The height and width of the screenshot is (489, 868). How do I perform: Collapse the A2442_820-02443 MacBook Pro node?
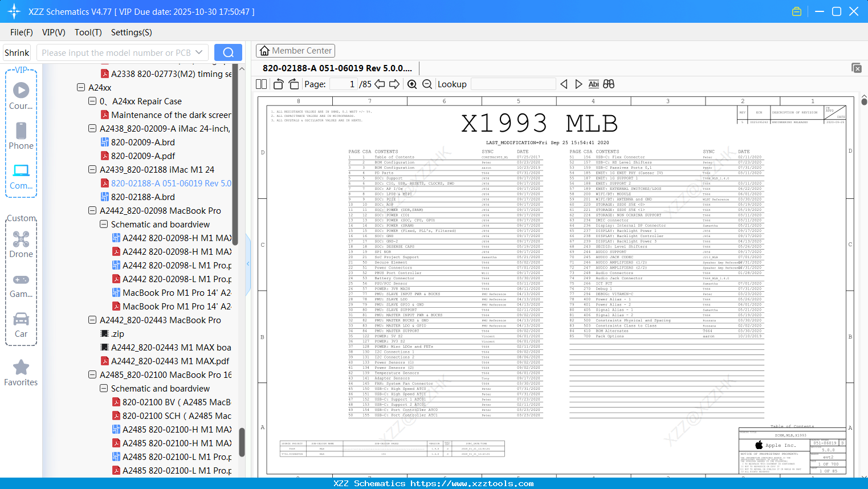(x=92, y=320)
